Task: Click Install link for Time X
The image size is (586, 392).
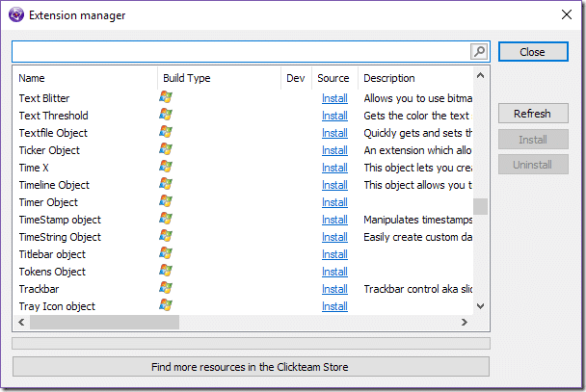Action: [x=334, y=168]
